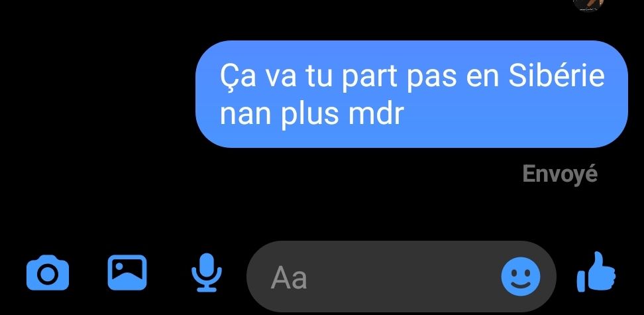
Task: Tap the blue thumb icon beside text field
Action: coord(596,273)
